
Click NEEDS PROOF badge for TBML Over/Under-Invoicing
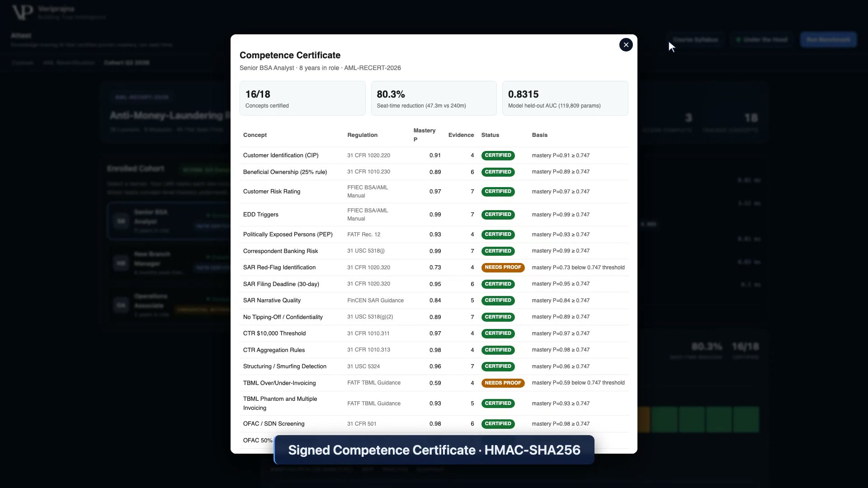click(x=503, y=383)
